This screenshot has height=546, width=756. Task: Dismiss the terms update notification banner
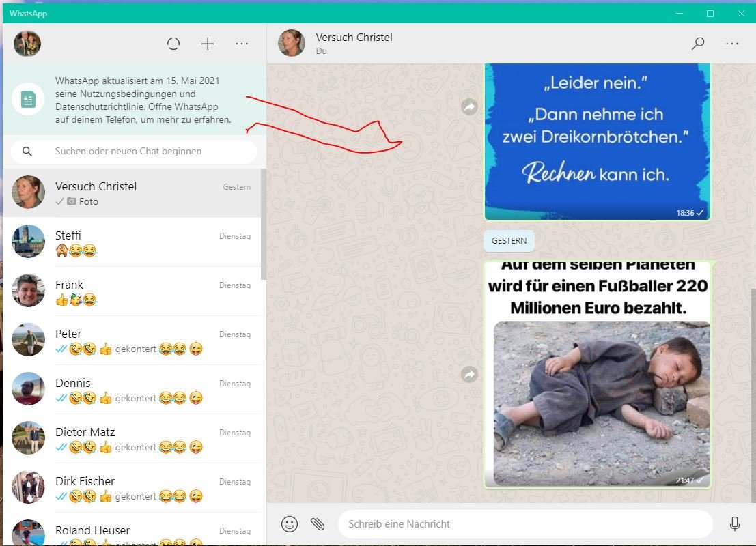click(x=251, y=100)
